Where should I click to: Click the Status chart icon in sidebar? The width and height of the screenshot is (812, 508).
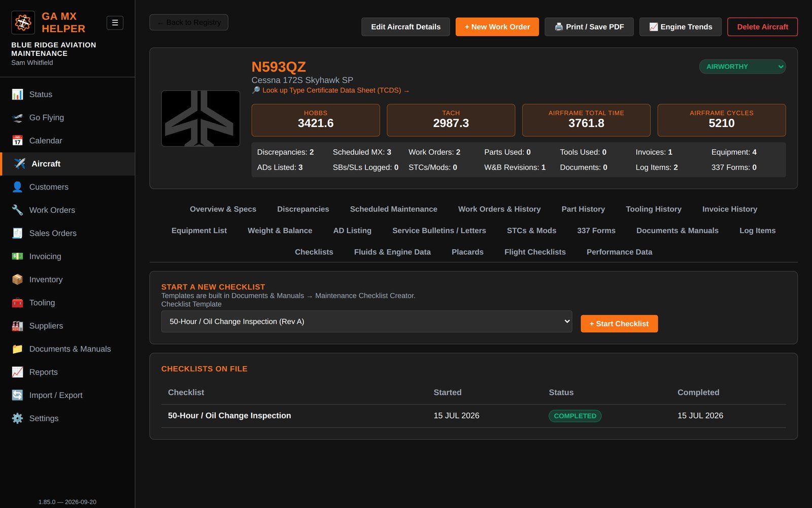[x=17, y=94]
